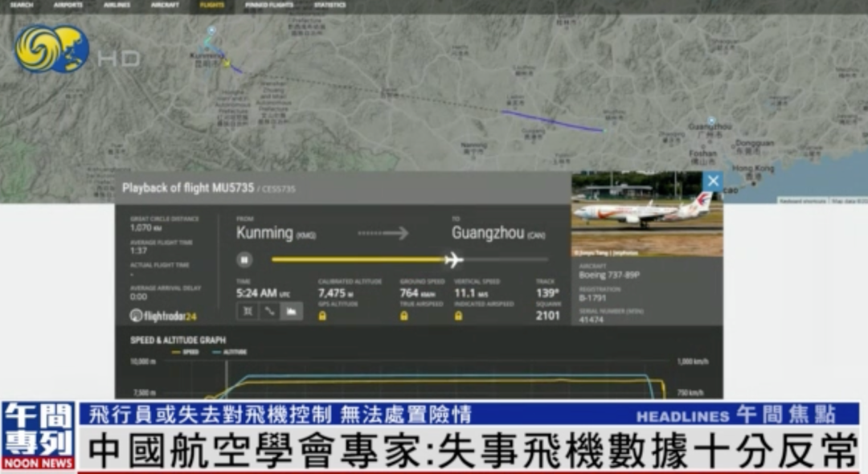868x474 pixels.
Task: Click the Dongguan label on the map
Action: [x=755, y=143]
